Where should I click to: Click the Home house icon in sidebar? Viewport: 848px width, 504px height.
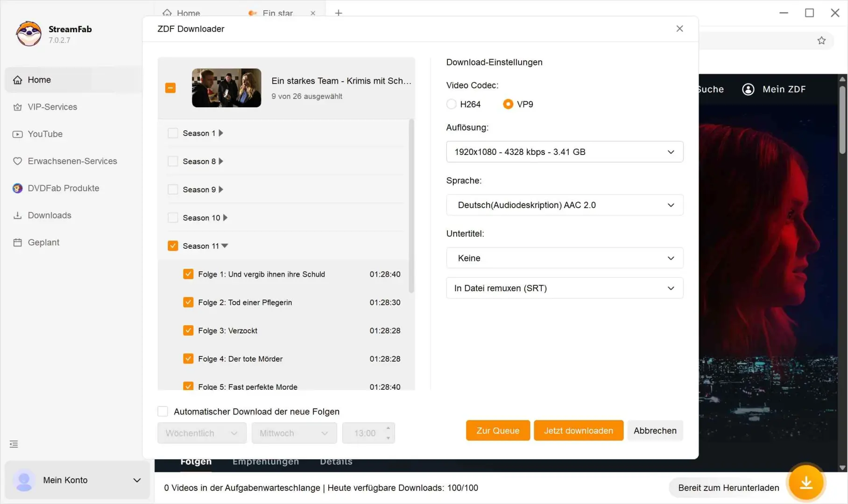17,80
